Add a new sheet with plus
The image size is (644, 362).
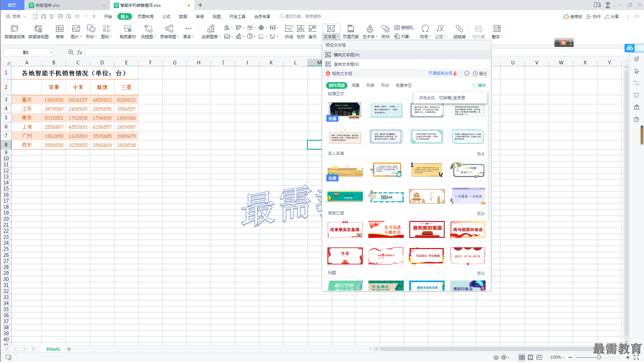[x=69, y=349]
